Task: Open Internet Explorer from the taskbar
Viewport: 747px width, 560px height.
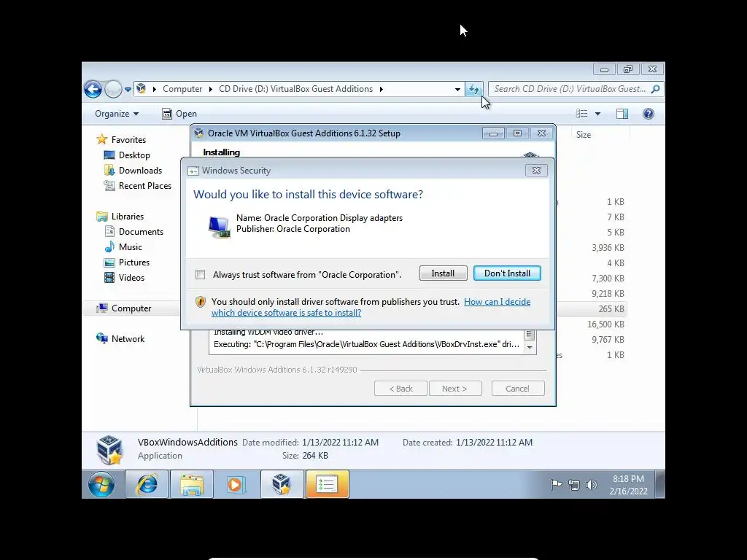Action: coord(147,484)
